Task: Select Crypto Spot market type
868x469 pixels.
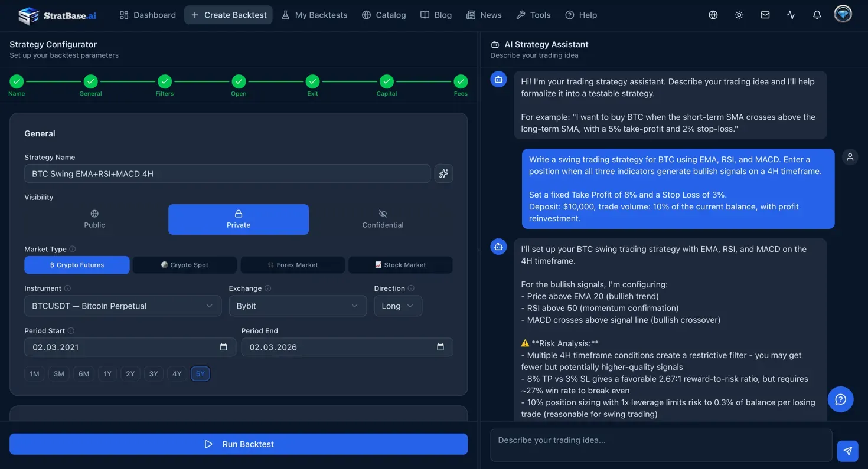Action: pyautogui.click(x=185, y=265)
